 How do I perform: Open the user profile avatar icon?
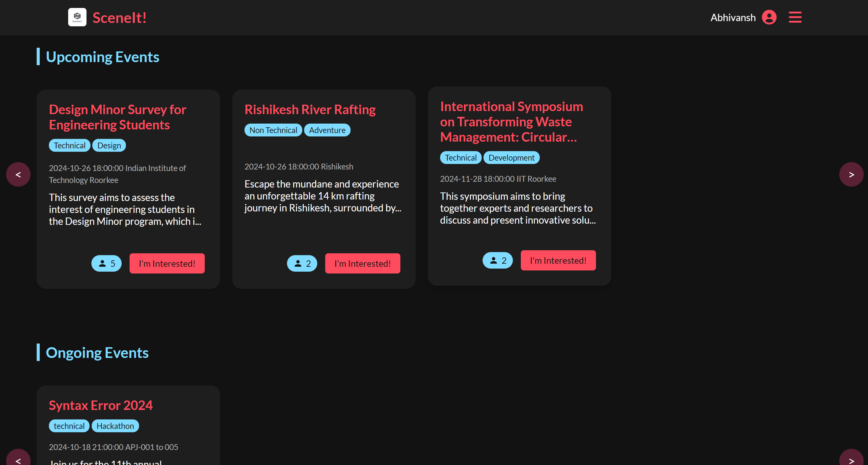coord(769,17)
